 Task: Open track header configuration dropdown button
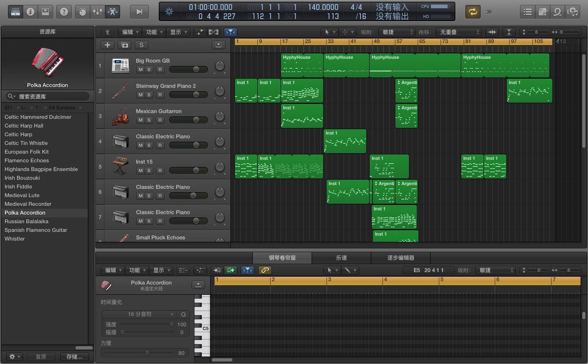coord(218,45)
